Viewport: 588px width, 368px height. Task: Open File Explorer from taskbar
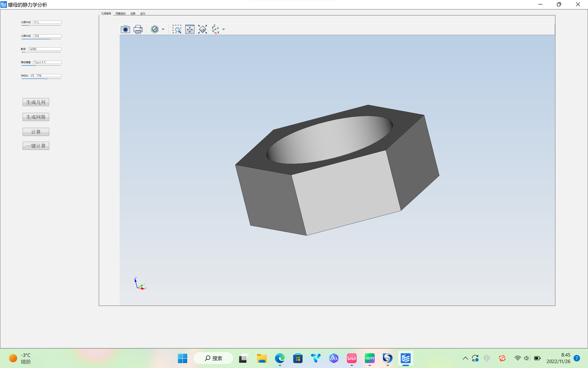tap(262, 358)
